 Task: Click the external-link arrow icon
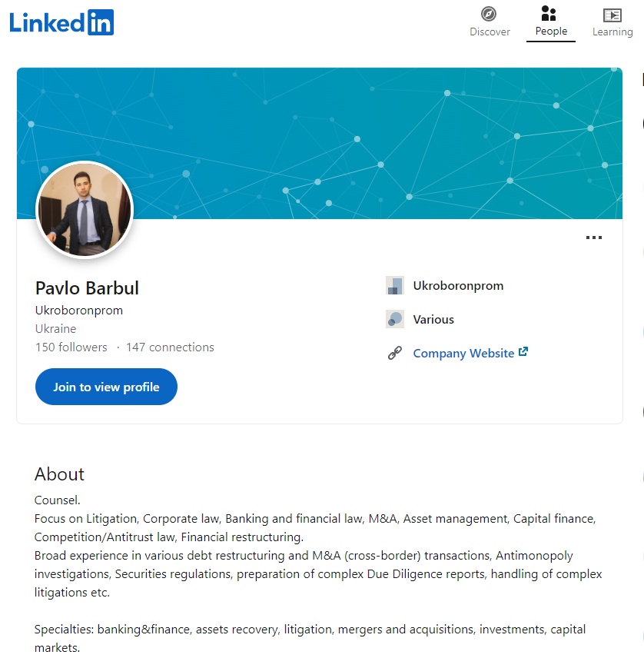coord(523,352)
